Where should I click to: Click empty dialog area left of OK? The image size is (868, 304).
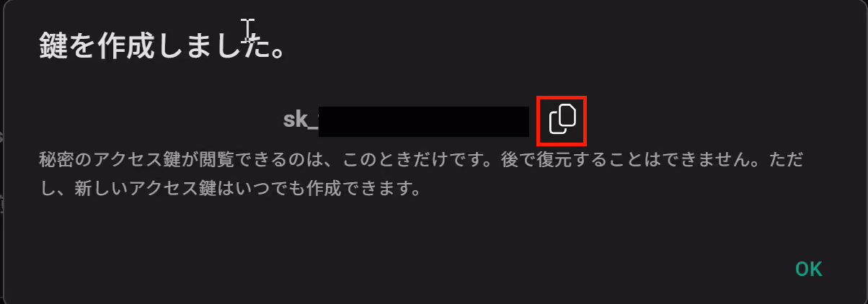(505, 269)
